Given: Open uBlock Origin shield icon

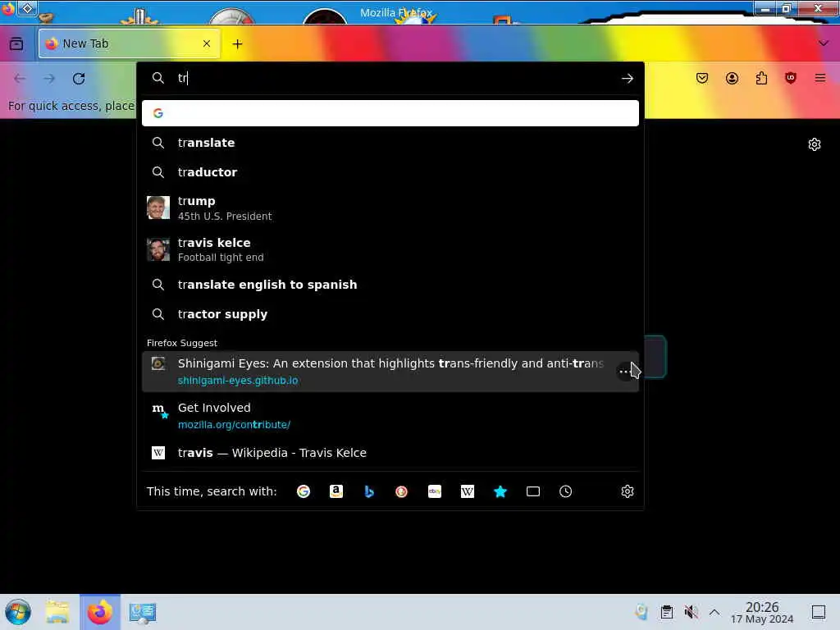Looking at the screenshot, I should pos(790,78).
